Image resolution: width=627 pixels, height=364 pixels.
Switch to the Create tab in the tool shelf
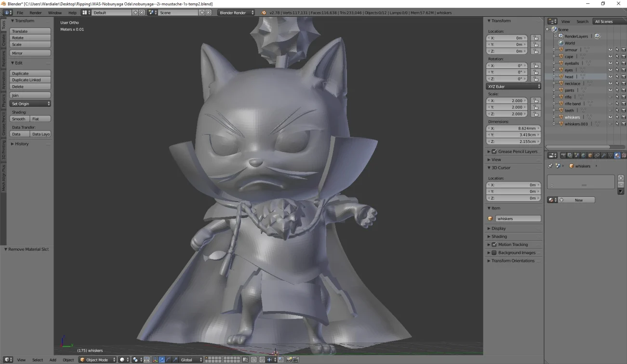tap(3, 39)
